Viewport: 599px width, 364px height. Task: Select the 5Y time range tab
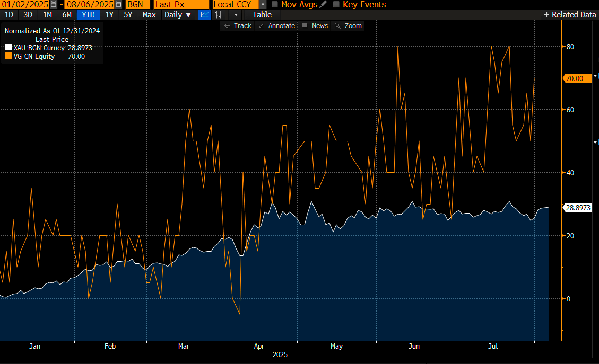128,15
